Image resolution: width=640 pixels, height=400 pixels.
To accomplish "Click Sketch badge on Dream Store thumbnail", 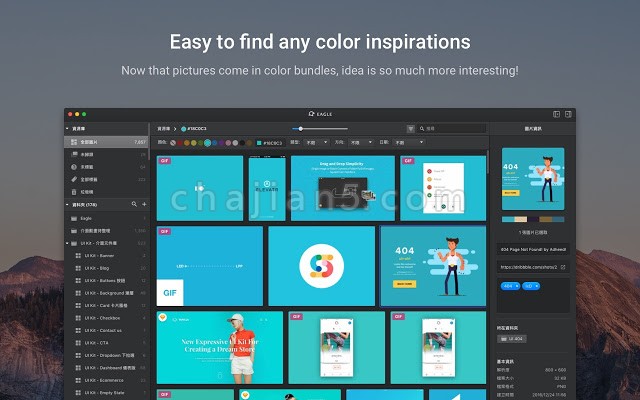I will 163,318.
